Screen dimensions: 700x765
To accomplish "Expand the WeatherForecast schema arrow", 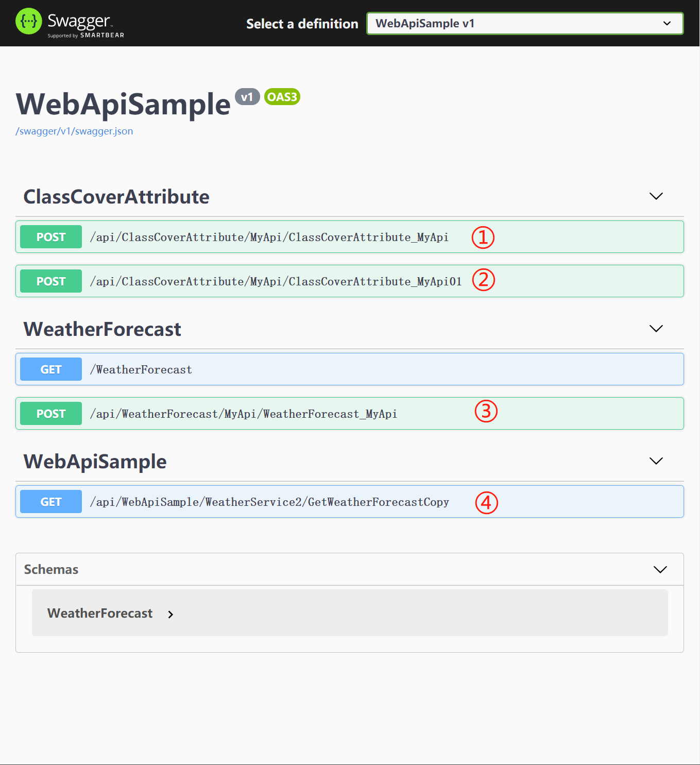I will click(170, 614).
